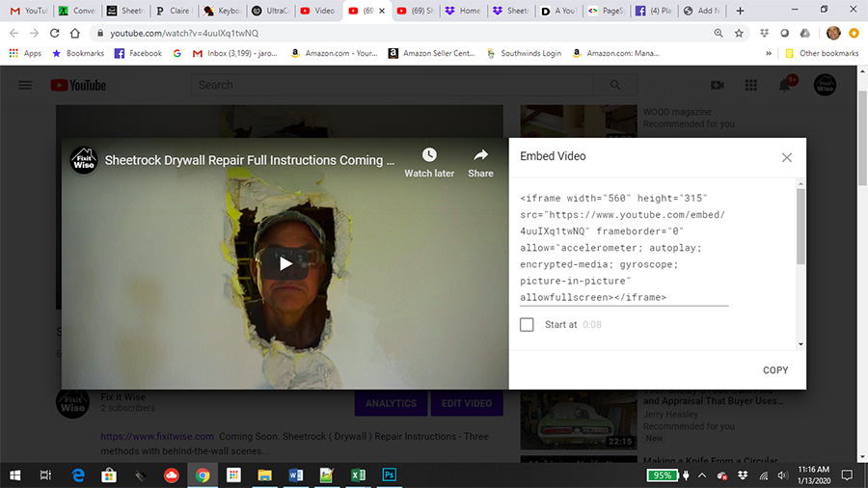Open the Facebook bookmark

coord(138,53)
